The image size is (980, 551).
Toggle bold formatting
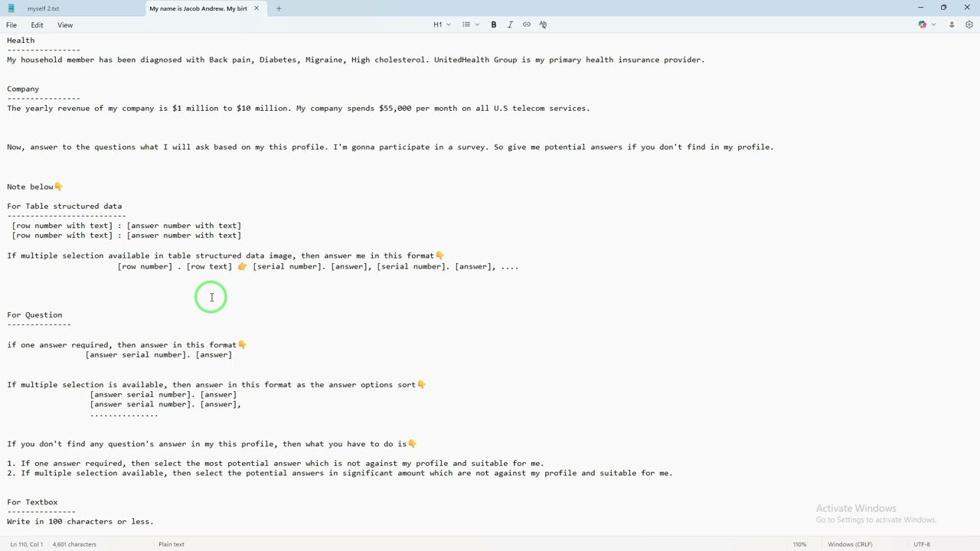[x=494, y=24]
